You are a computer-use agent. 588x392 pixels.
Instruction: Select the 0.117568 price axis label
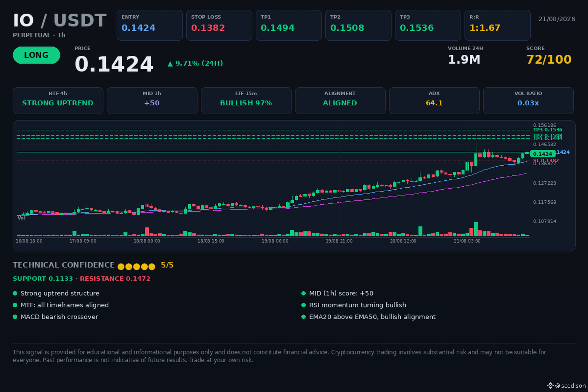click(544, 202)
